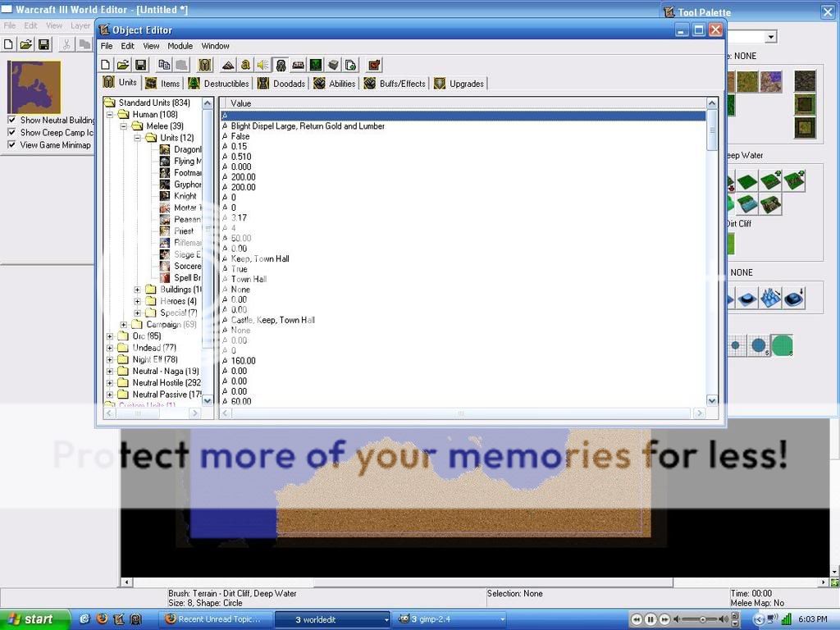The width and height of the screenshot is (840, 630).
Task: Switch to the Upgrades tab
Action: (x=459, y=84)
